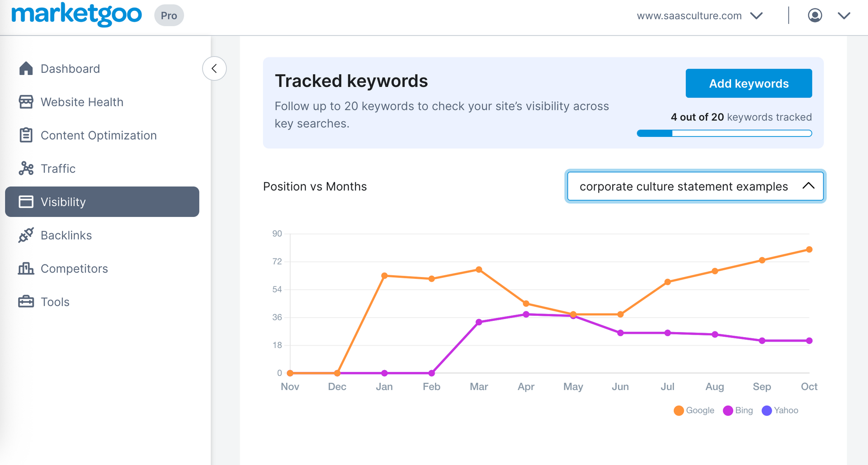
Task: Select the Traffic section icon
Action: pyautogui.click(x=26, y=168)
